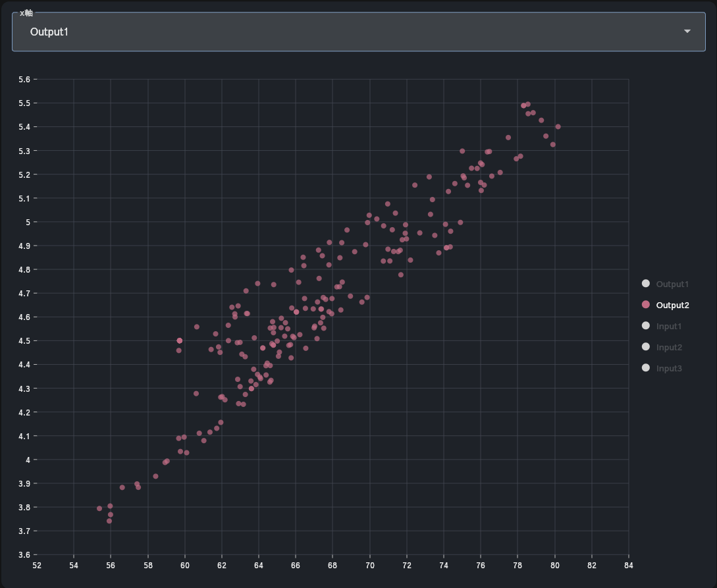Toggle the Input3 legend entry
Screen dimensions: 717x588
click(x=662, y=368)
